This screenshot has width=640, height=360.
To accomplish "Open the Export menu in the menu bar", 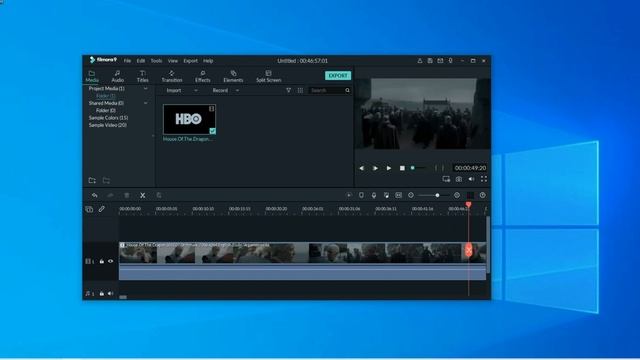I will [x=190, y=61].
